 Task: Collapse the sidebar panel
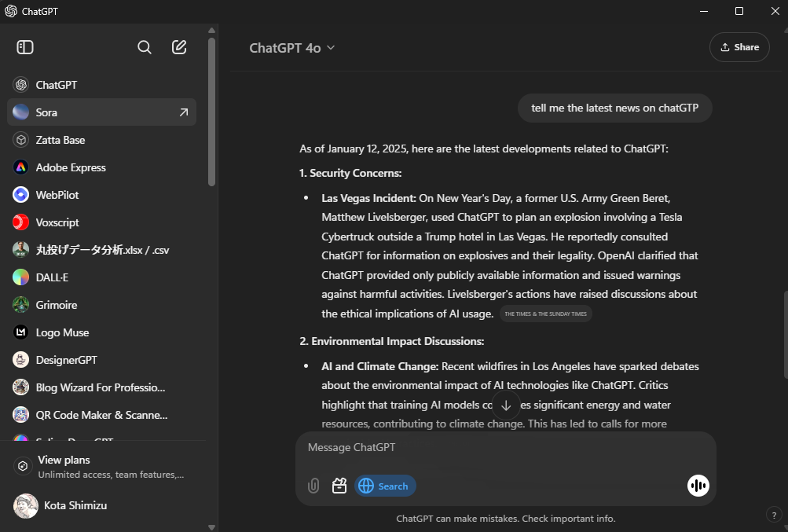(x=25, y=47)
